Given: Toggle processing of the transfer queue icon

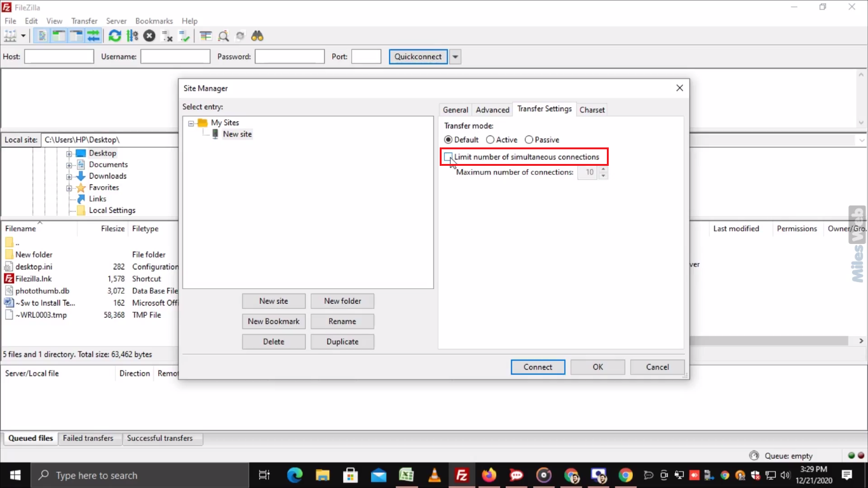Looking at the screenshot, I should [132, 36].
